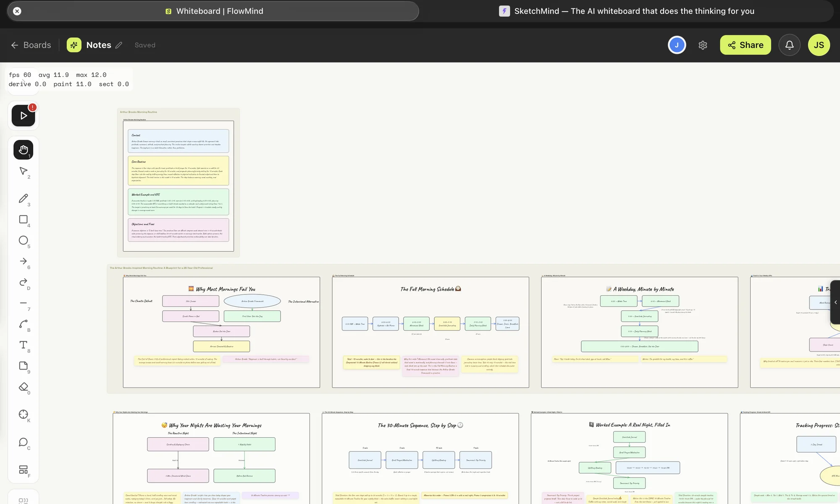Open the Comment tool
This screenshot has height=504, width=840.
23,442
